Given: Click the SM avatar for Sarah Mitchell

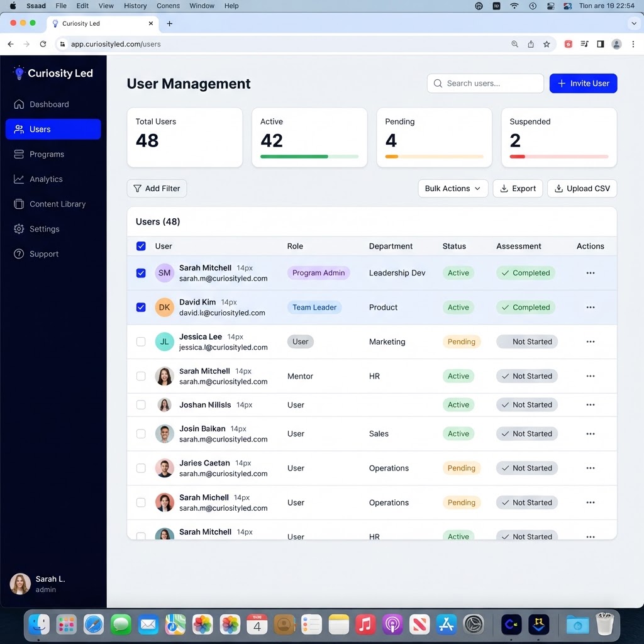Looking at the screenshot, I should (164, 273).
